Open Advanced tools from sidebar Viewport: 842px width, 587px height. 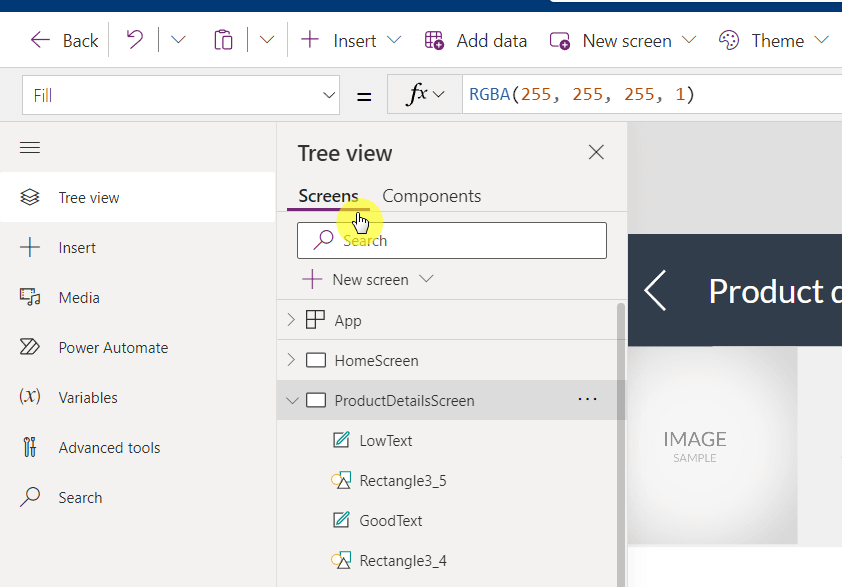(x=137, y=447)
